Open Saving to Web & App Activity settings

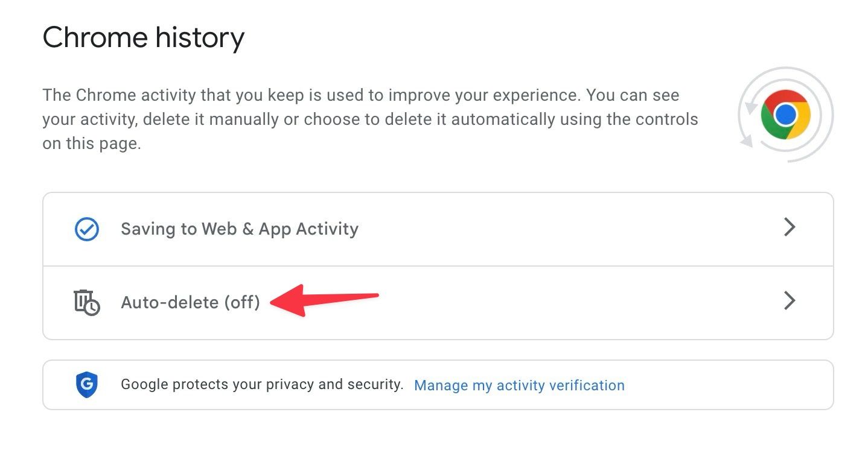[x=240, y=229]
